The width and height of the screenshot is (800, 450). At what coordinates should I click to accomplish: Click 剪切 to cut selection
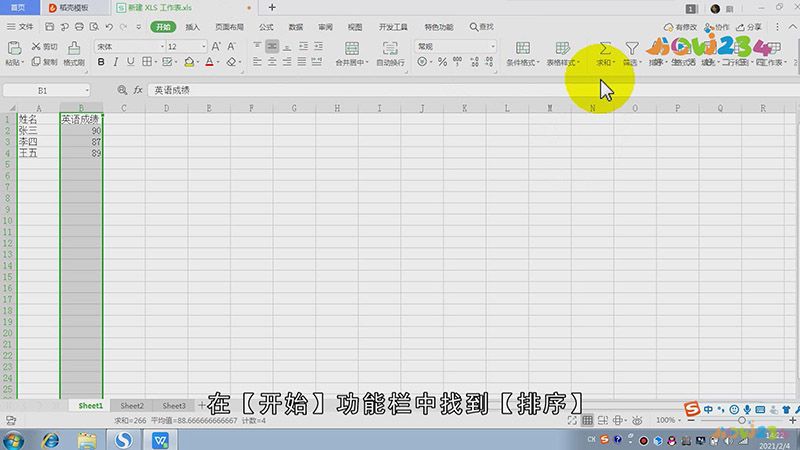(44, 46)
